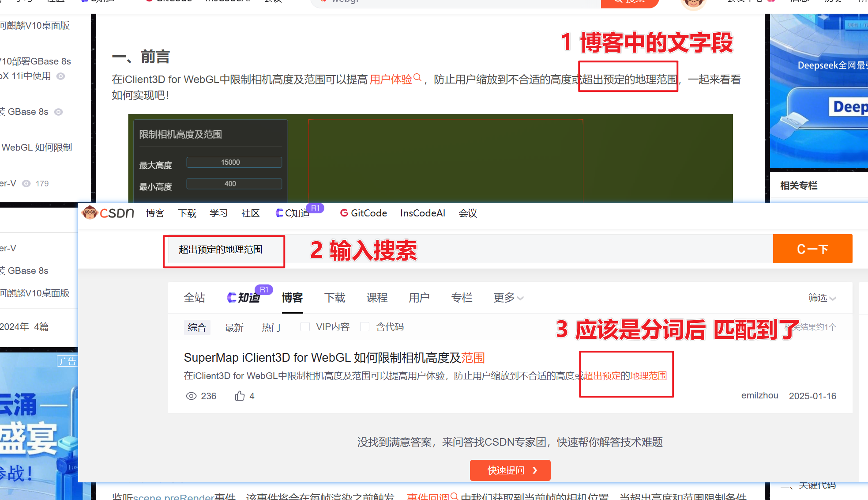This screenshot has height=500, width=868.
Task: Open the 博客 nav link in CSDN header
Action: click(155, 213)
